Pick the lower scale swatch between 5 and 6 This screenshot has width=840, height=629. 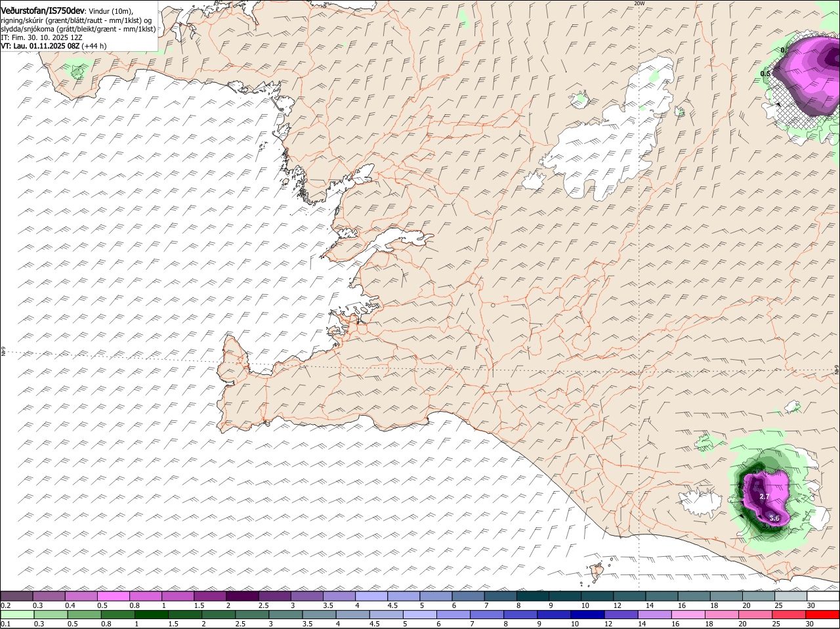[x=420, y=615]
